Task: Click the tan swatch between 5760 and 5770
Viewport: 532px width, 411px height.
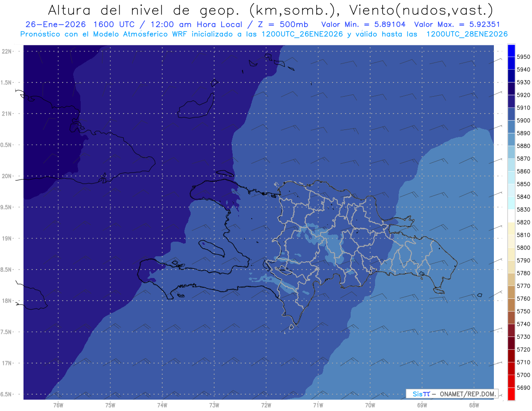Action: coord(511,292)
